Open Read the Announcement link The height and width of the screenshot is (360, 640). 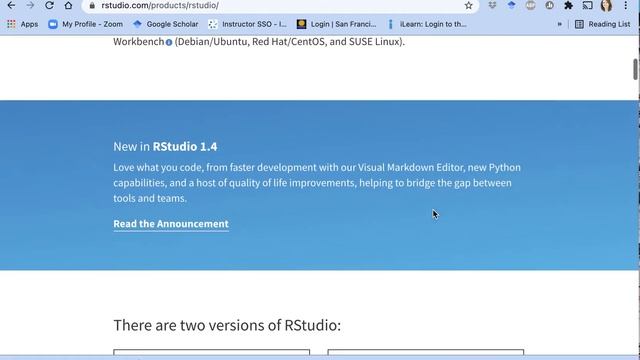171,224
